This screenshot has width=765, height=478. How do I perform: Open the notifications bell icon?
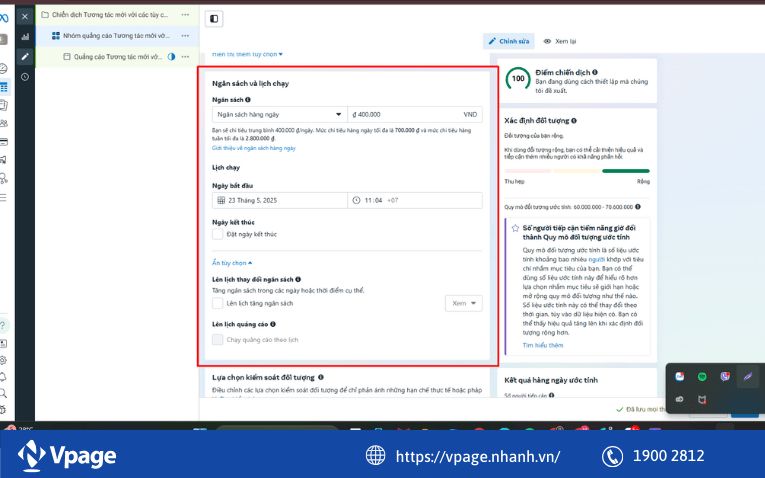pyautogui.click(x=3, y=377)
